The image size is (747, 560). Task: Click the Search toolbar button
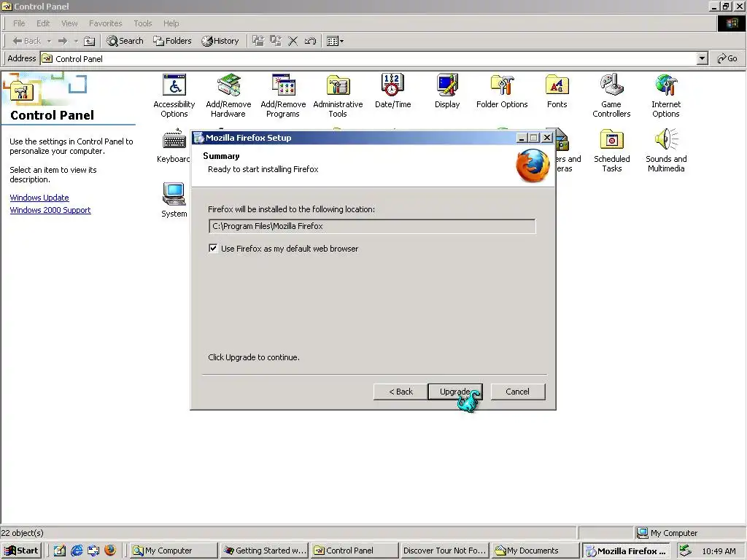(x=125, y=41)
